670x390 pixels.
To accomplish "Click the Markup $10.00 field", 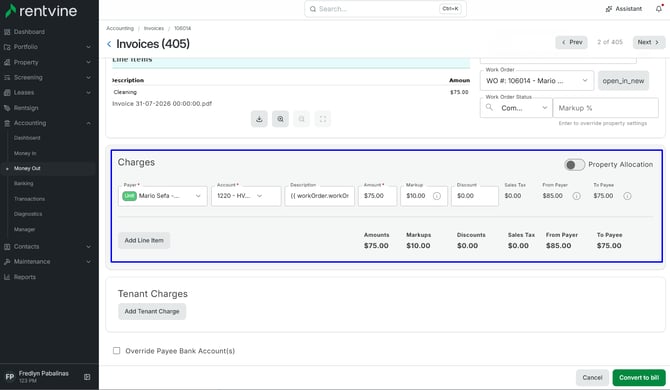I will pos(424,196).
